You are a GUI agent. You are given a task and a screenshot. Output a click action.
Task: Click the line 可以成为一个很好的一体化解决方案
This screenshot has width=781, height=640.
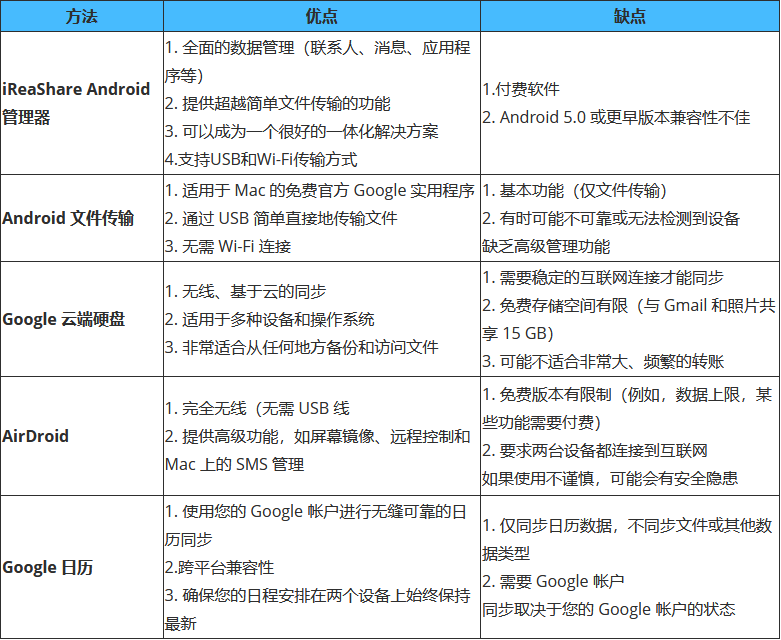302,131
